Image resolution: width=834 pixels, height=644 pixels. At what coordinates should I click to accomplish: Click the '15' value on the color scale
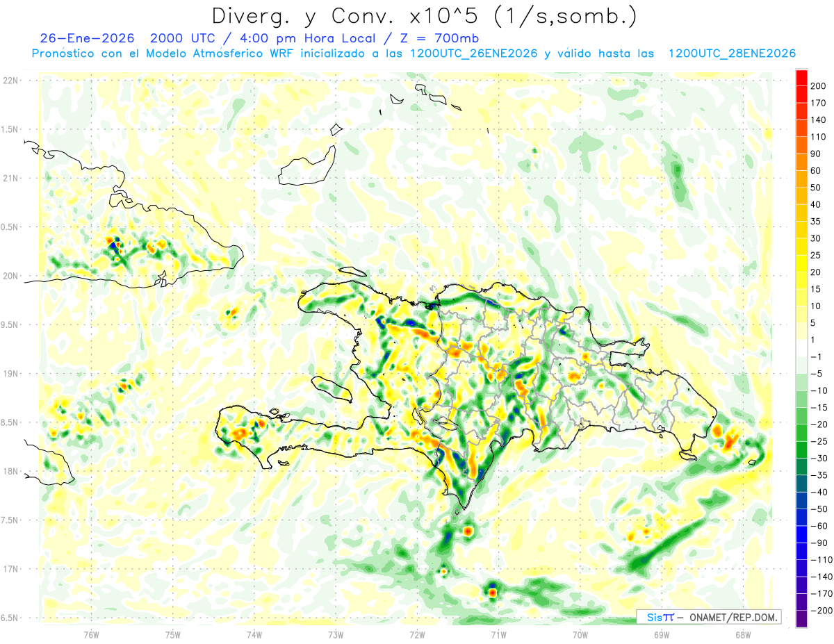[816, 289]
